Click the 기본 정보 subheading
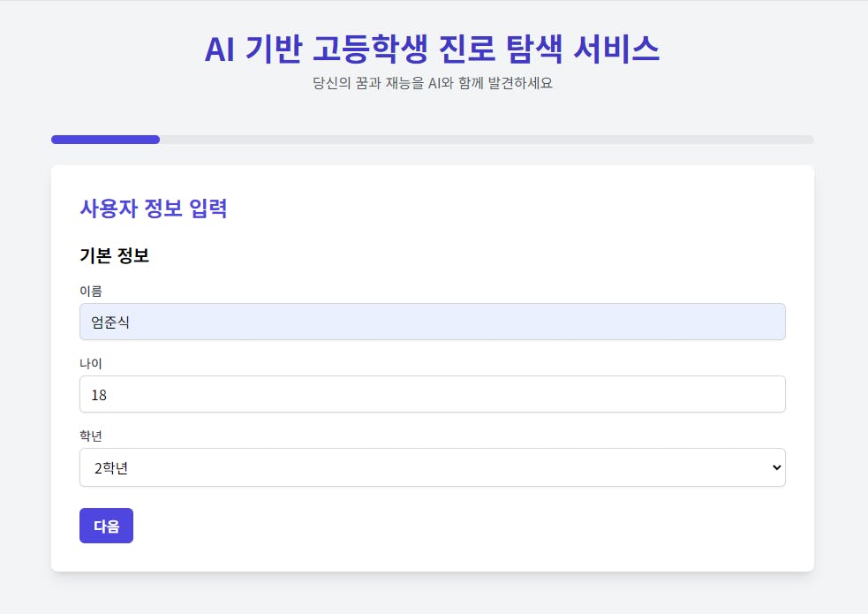Image resolution: width=868 pixels, height=614 pixels. 114,256
